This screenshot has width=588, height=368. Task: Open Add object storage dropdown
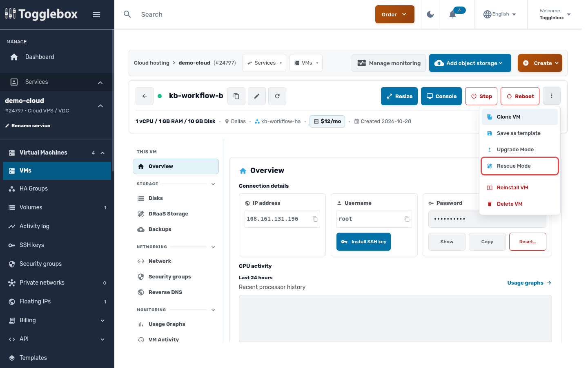pyautogui.click(x=470, y=63)
